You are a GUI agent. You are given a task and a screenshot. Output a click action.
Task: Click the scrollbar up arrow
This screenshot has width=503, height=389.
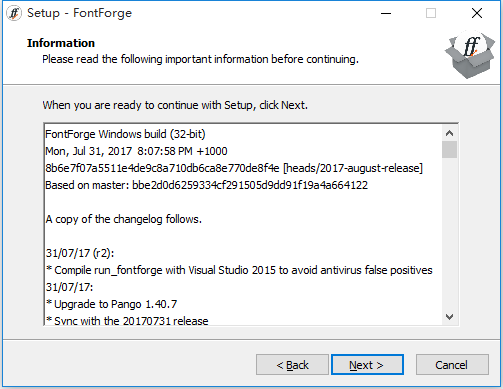tap(449, 134)
